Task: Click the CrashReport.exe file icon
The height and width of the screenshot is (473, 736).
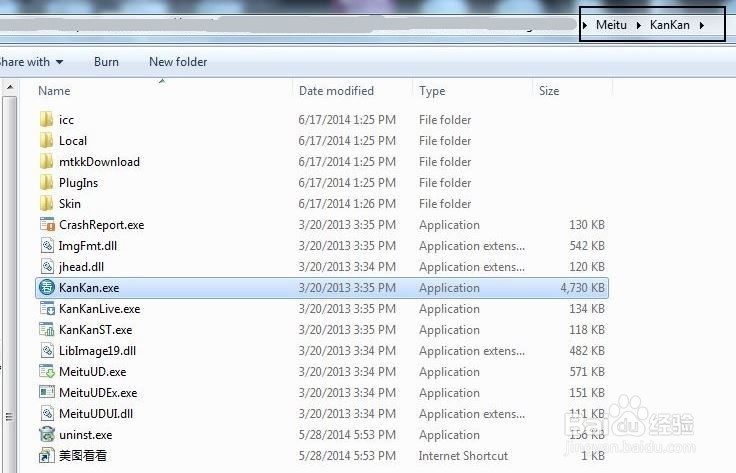Action: point(47,225)
